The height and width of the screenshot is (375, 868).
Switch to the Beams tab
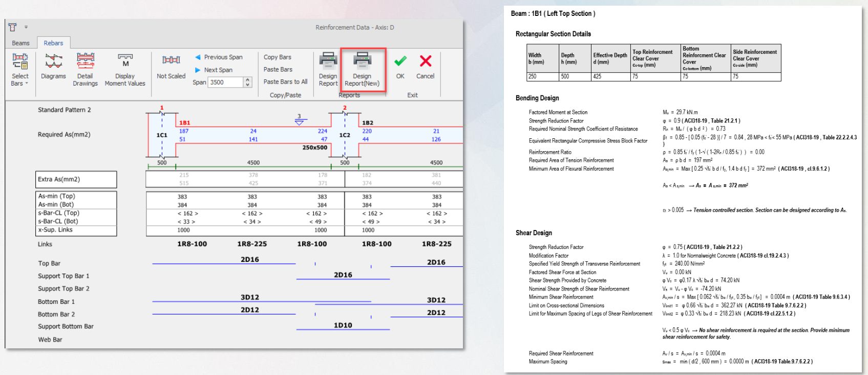(x=20, y=43)
